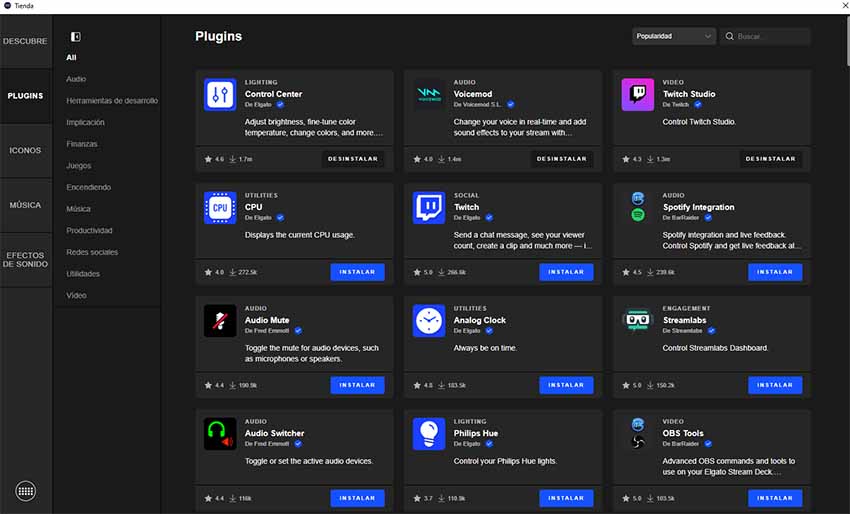The height and width of the screenshot is (514, 850).
Task: Install the Spotify Integration plugin
Action: coord(774,272)
